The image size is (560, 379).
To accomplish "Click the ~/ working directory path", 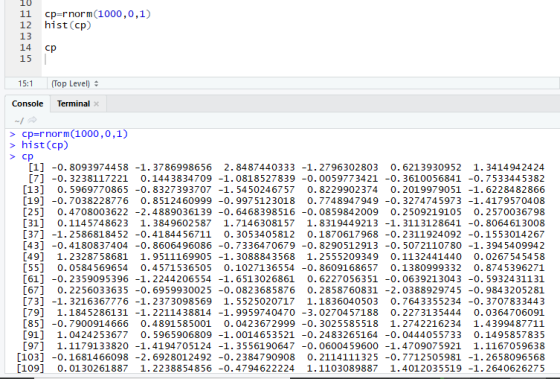I will [19, 121].
